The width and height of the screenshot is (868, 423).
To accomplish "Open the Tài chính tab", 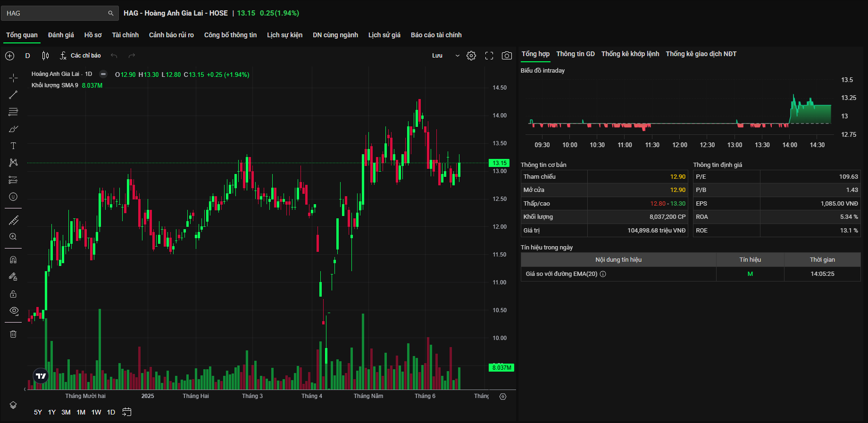I will pos(125,35).
